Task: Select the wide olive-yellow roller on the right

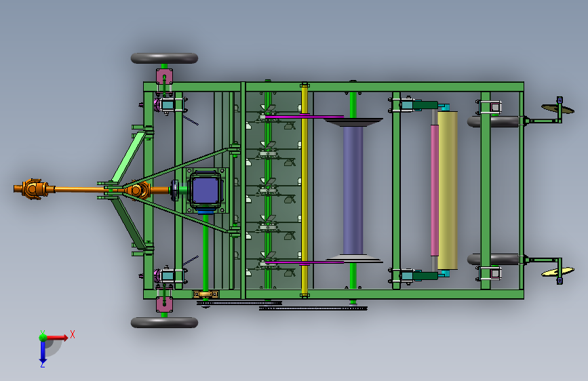Action: (x=448, y=190)
